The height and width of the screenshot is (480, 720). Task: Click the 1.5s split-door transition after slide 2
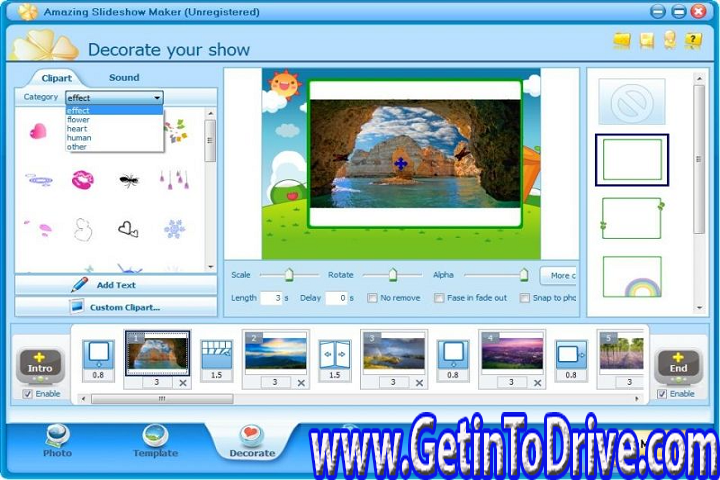335,355
